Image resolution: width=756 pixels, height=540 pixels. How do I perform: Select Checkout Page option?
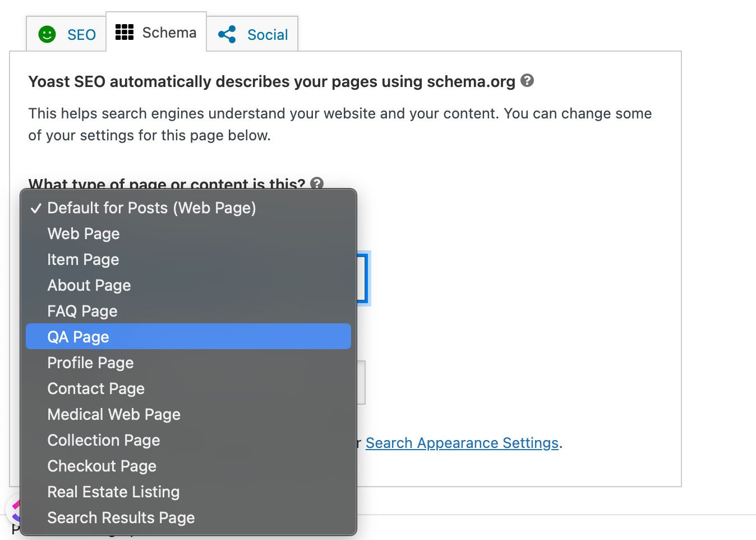[x=102, y=466]
